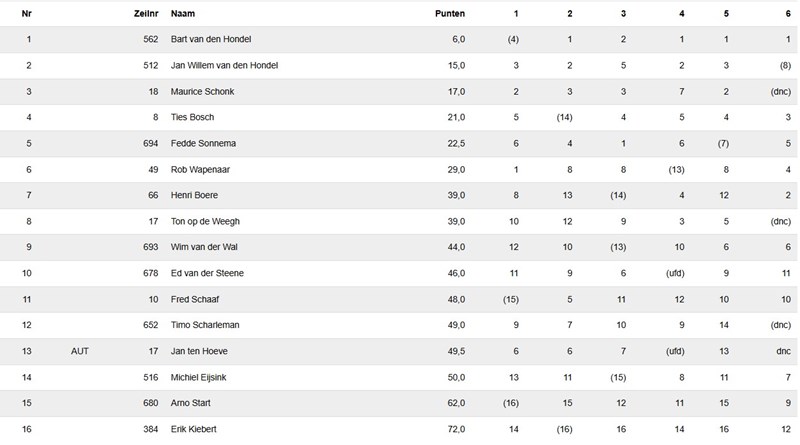Select Timo Scharleman's sail number 652
The height and width of the screenshot is (445, 800).
point(151,325)
